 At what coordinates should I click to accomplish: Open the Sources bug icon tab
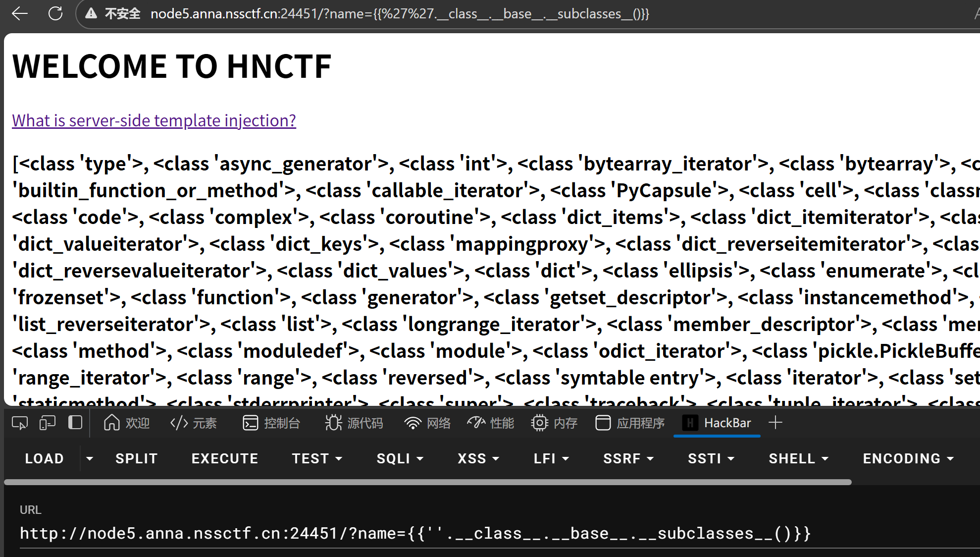(354, 423)
